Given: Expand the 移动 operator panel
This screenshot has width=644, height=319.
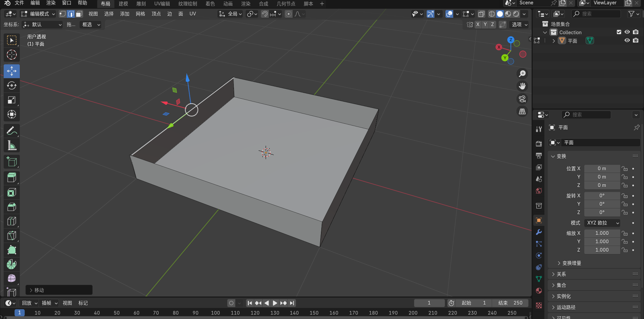Looking at the screenshot, I should click(x=59, y=290).
